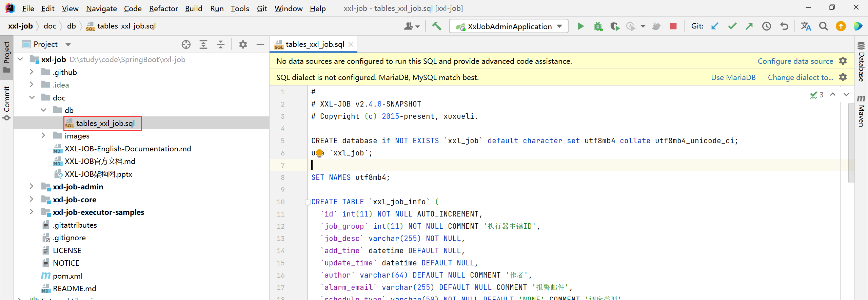This screenshot has width=868, height=300.
Task: Open the Navigate menu
Action: coord(101,8)
